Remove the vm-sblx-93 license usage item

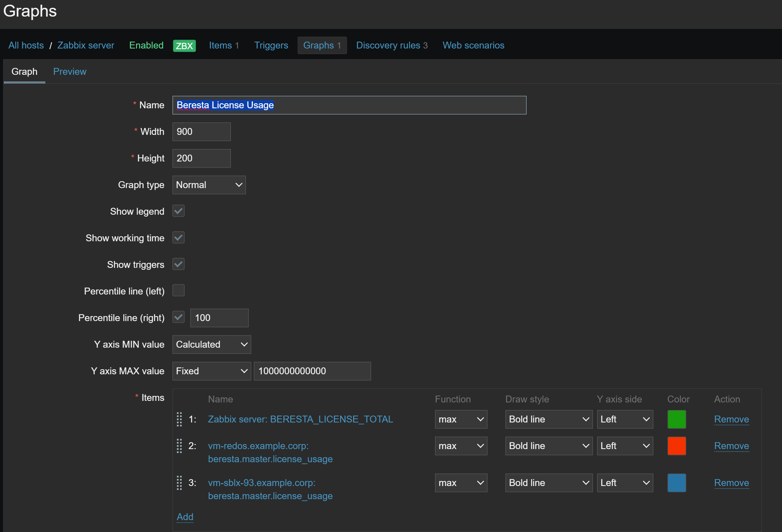(731, 483)
